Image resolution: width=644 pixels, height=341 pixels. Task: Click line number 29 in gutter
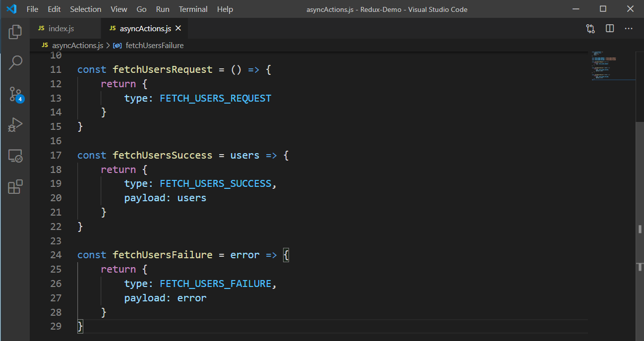[56, 326]
